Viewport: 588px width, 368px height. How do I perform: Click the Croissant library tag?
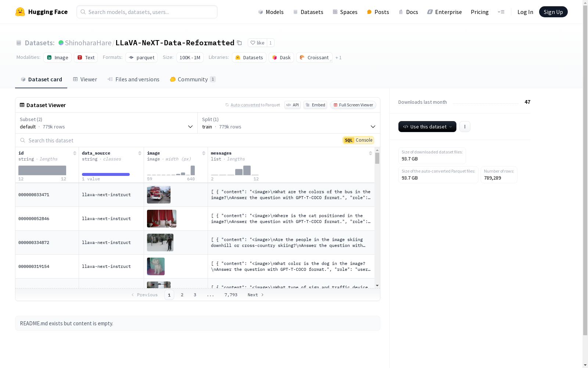315,57
